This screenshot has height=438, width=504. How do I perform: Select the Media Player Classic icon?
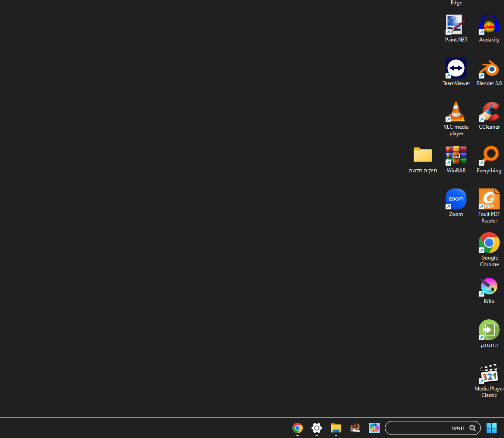(489, 380)
